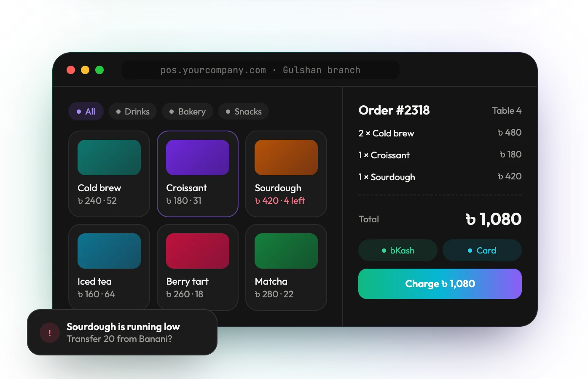588x379 pixels.
Task: Charge ৳ 1,080 for the order
Action: 440,284
